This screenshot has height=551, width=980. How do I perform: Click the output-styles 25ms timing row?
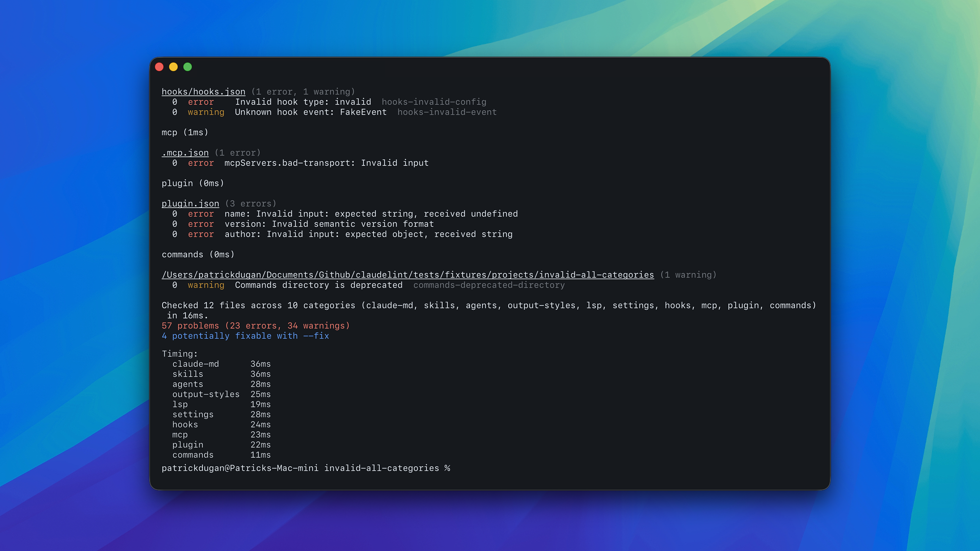pos(221,394)
